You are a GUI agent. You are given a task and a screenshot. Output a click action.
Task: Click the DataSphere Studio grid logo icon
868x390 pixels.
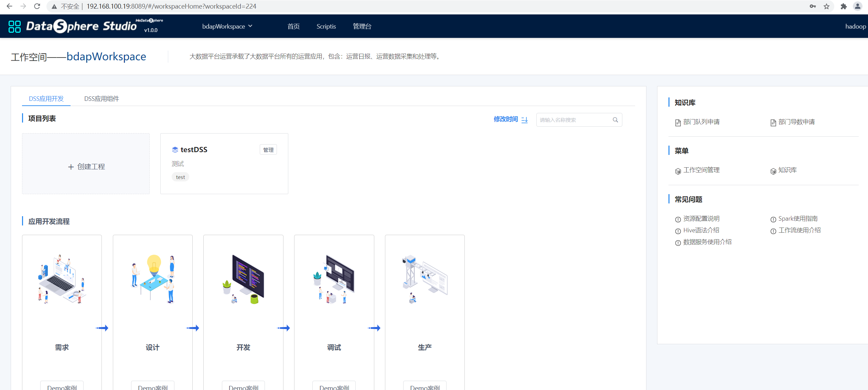tap(14, 26)
